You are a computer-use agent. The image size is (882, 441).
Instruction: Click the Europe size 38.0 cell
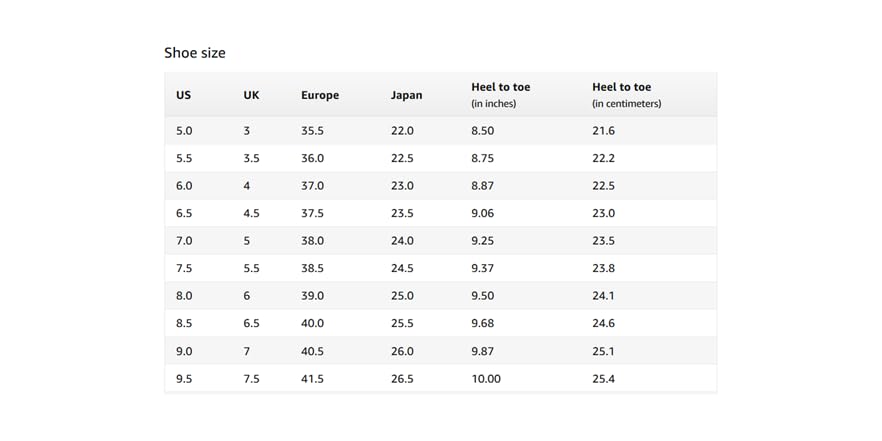click(312, 241)
